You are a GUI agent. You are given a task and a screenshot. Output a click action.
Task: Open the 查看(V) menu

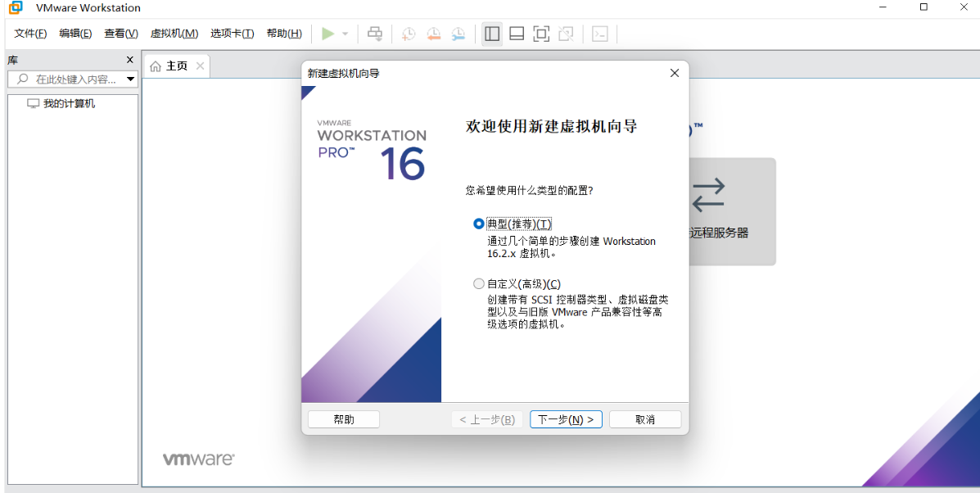(x=121, y=34)
